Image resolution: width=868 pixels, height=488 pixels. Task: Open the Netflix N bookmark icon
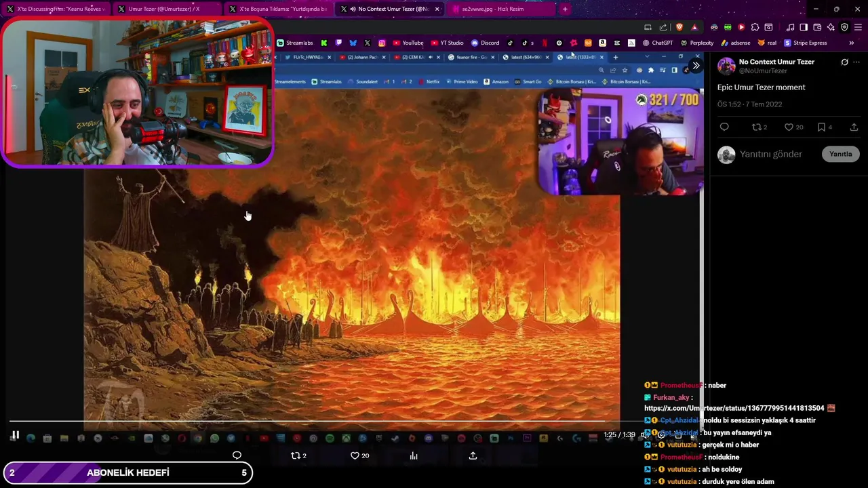tap(545, 43)
